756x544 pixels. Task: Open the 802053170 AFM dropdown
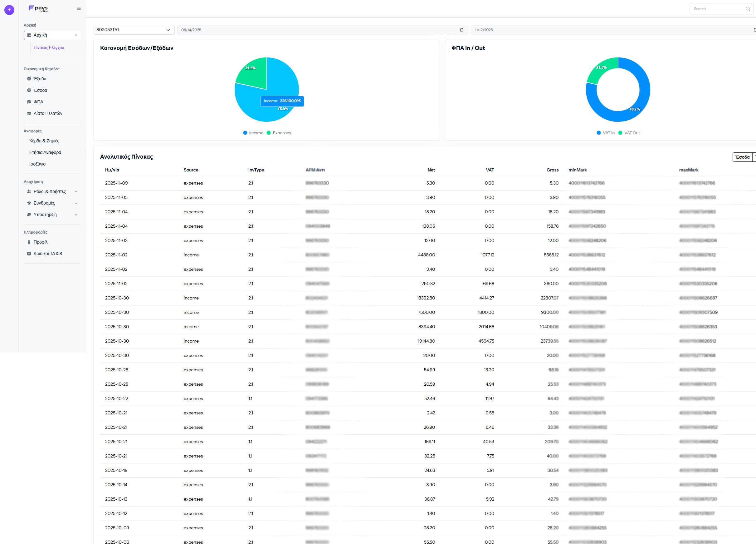[134, 30]
